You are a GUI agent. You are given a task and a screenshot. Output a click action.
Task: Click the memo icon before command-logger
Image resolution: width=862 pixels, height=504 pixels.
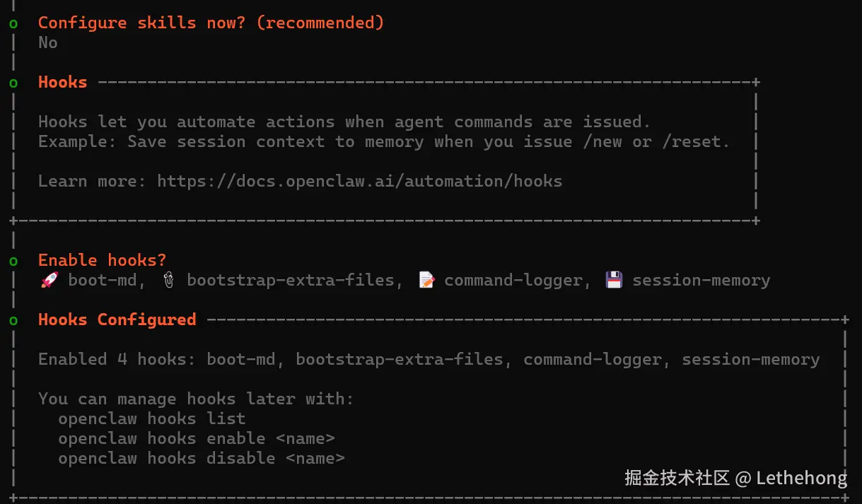coord(426,281)
